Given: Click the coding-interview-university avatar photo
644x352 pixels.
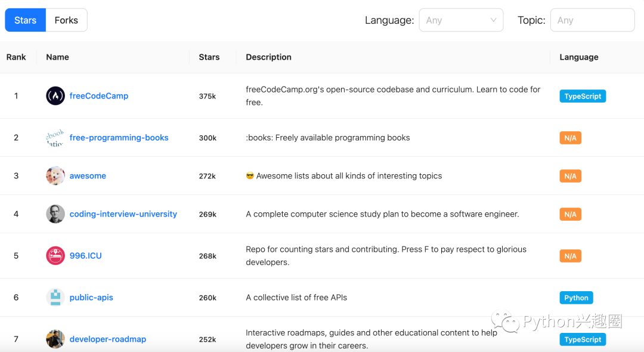Looking at the screenshot, I should click(x=55, y=214).
